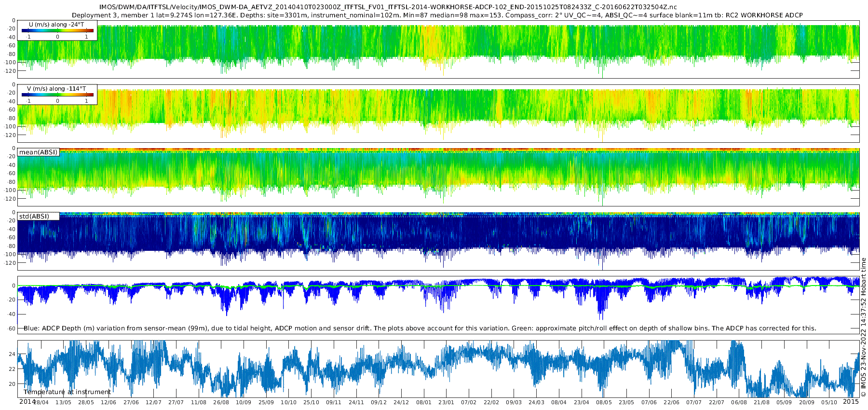The height and width of the screenshot is (410, 868).
Task: Click the '23/01' date tick label
Action: click(447, 402)
